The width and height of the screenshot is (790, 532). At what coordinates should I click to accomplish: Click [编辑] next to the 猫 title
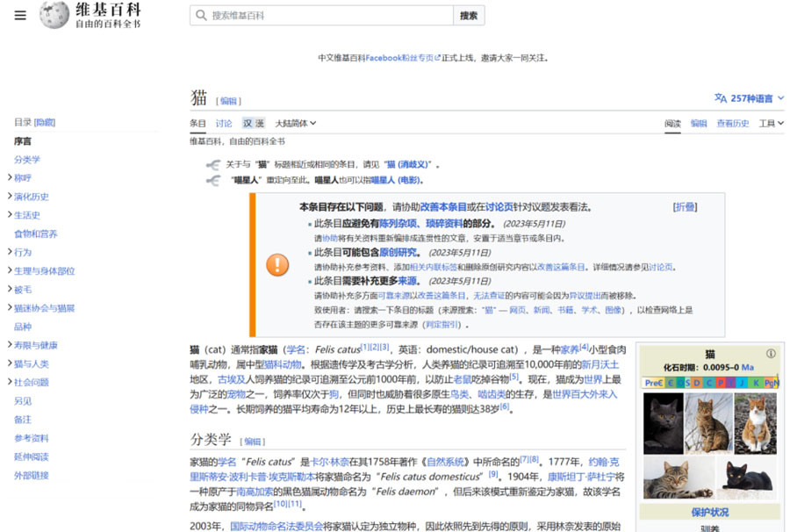[x=229, y=101]
